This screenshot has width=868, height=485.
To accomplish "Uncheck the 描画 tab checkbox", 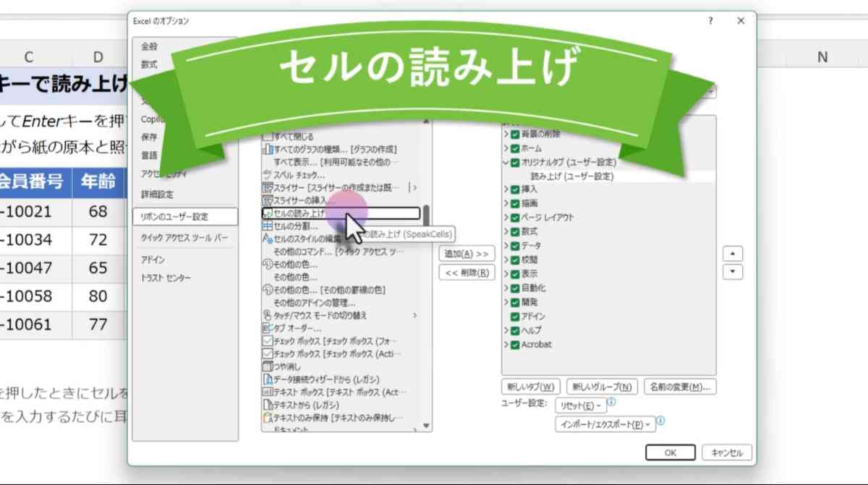I will pos(515,204).
